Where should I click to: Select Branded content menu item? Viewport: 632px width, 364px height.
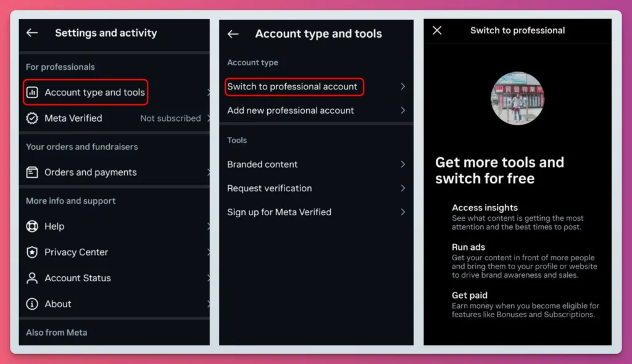[x=262, y=165]
